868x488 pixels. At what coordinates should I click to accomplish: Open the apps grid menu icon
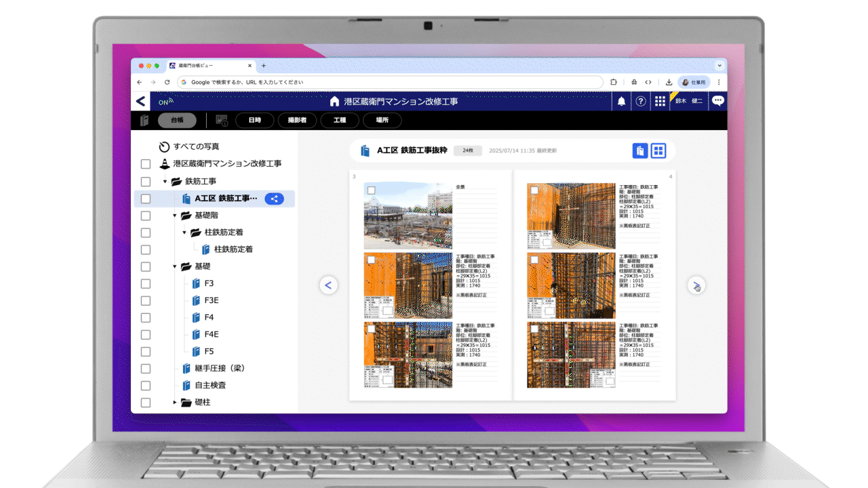[660, 102]
